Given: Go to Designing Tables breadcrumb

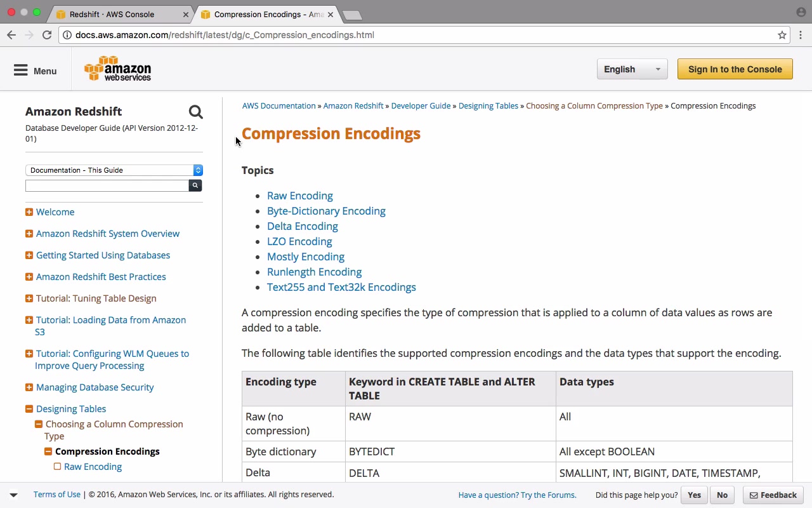Looking at the screenshot, I should [x=488, y=106].
